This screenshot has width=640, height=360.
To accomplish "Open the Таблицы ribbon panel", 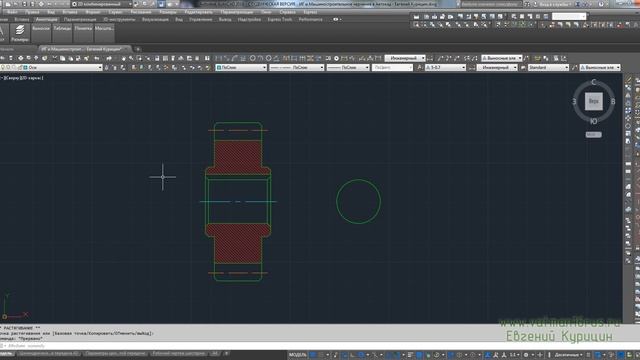I will tap(62, 33).
